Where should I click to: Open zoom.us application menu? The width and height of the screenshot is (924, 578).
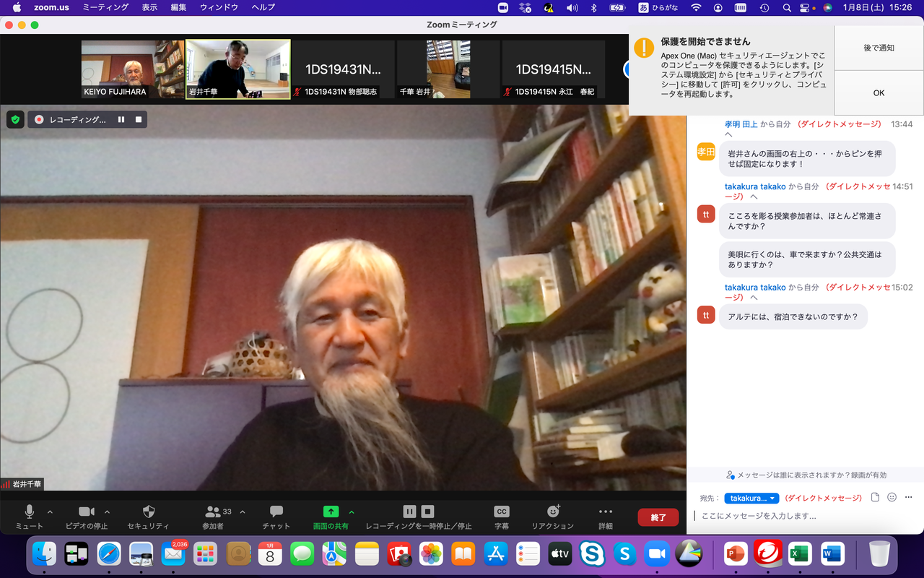click(51, 7)
